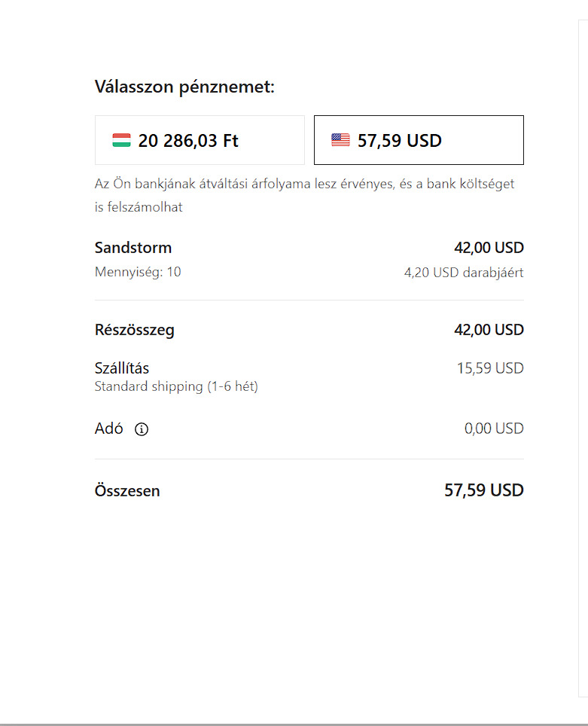Choose the 57,59 USD currency option
588x726 pixels.
(419, 140)
